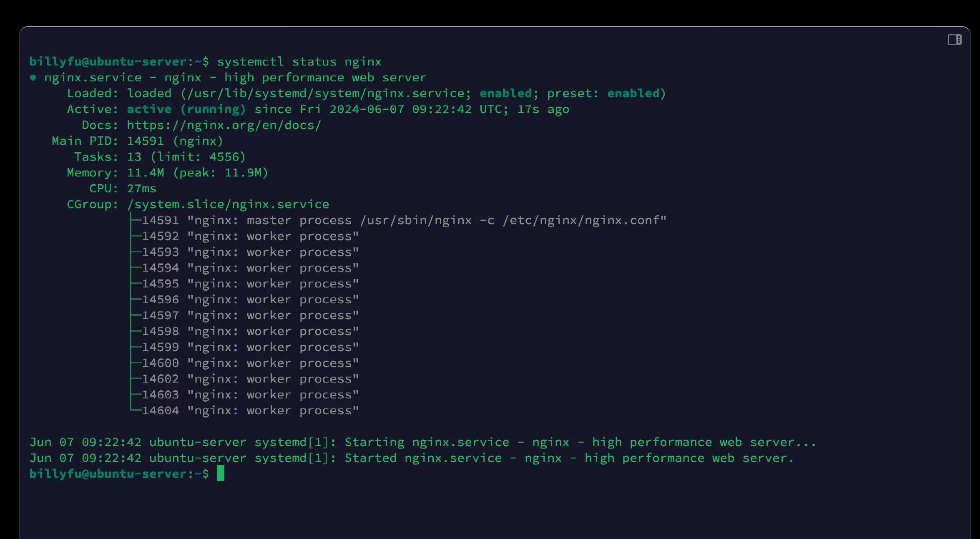Click the Memory 11.4M usage value
This screenshot has height=539, width=980.
pyautogui.click(x=146, y=173)
